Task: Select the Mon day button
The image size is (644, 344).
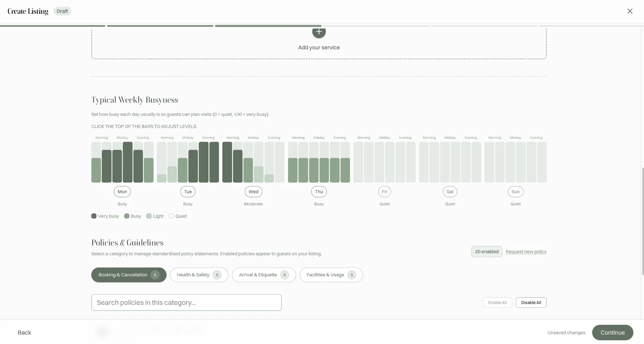Action: [122, 192]
